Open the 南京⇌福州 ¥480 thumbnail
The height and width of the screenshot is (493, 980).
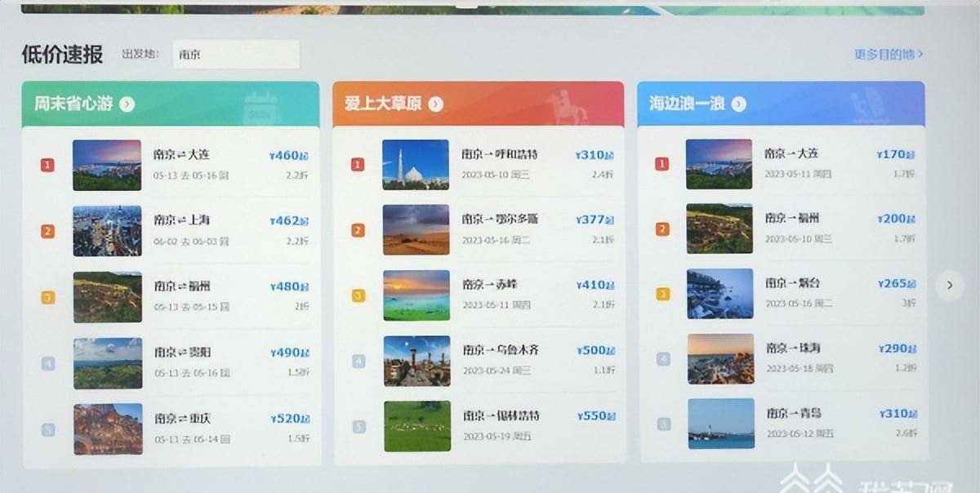[107, 297]
